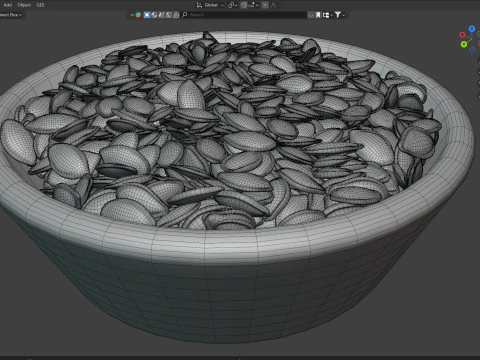The width and height of the screenshot is (480, 360).
Task: Select the highlighted blue square mode icon
Action: tap(147, 15)
